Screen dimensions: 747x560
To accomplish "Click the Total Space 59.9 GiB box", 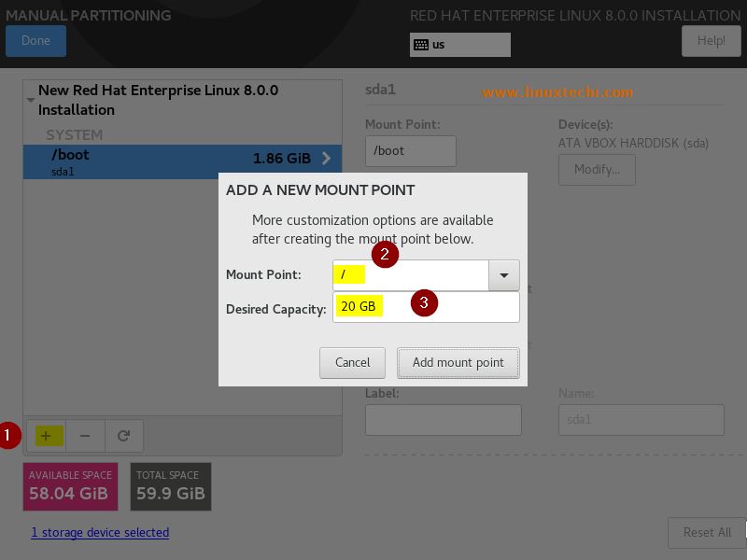I will [x=171, y=486].
